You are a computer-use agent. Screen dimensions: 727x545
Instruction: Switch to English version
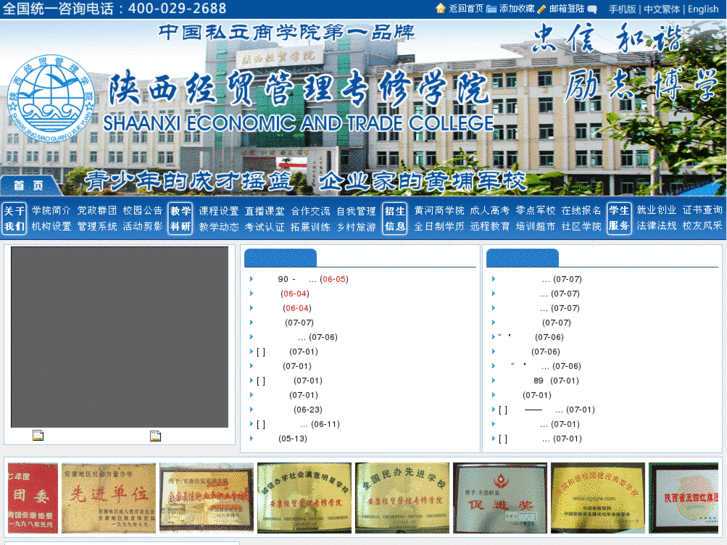[x=703, y=9]
